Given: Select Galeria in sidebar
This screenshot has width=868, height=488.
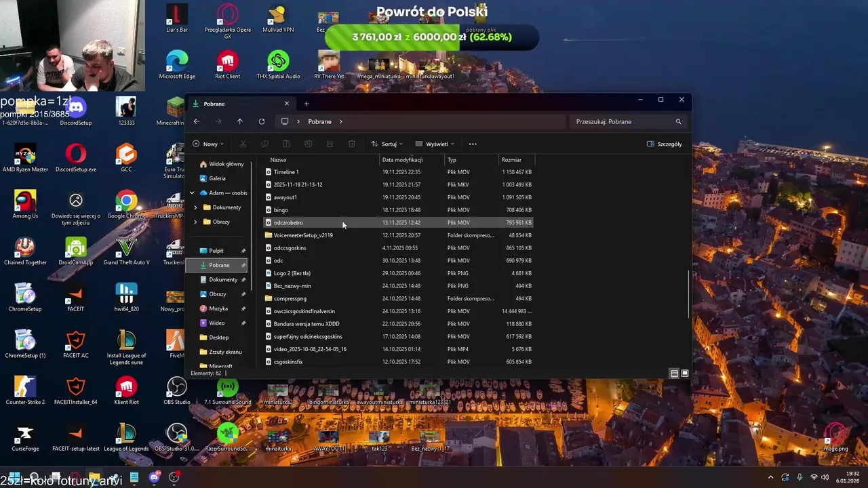Looking at the screenshot, I should 213,178.
